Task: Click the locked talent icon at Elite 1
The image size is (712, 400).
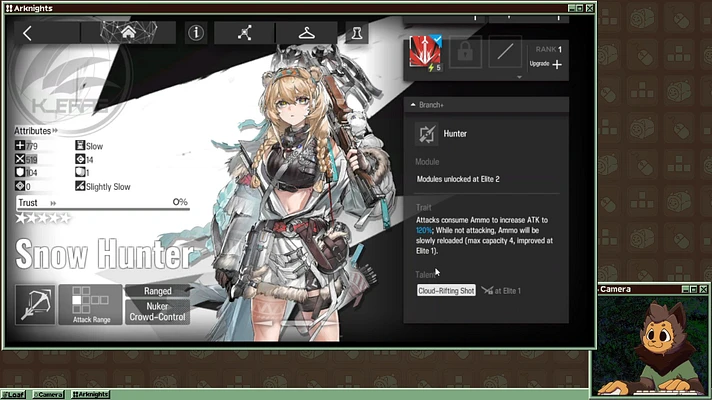Action: point(487,291)
